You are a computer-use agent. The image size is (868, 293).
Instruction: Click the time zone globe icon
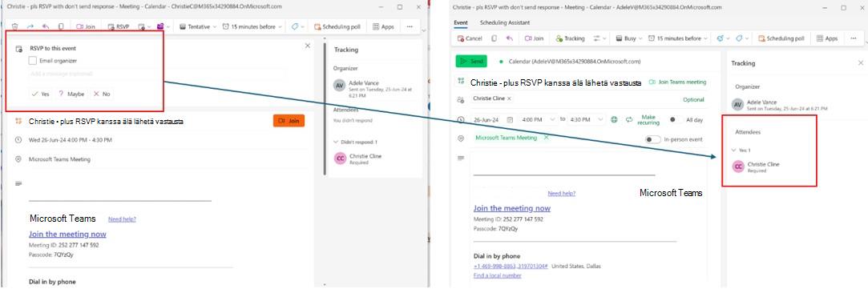coord(615,119)
